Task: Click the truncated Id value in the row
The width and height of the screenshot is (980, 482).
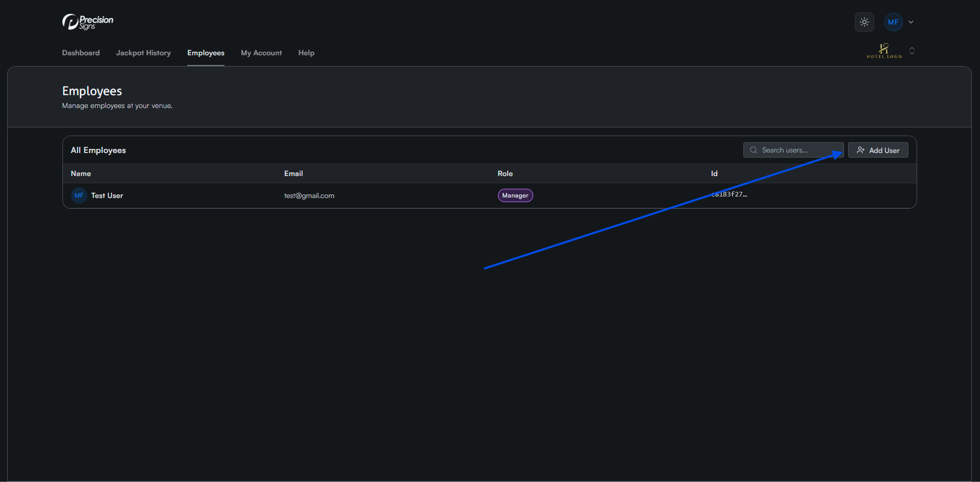Action: pos(729,194)
